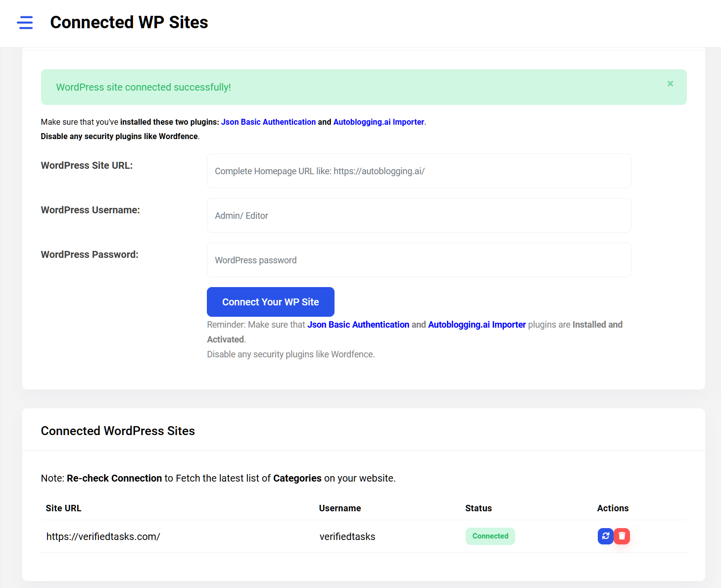Viewport: 721px width, 588px height.
Task: Click into the WordPress Username field
Action: (x=419, y=215)
